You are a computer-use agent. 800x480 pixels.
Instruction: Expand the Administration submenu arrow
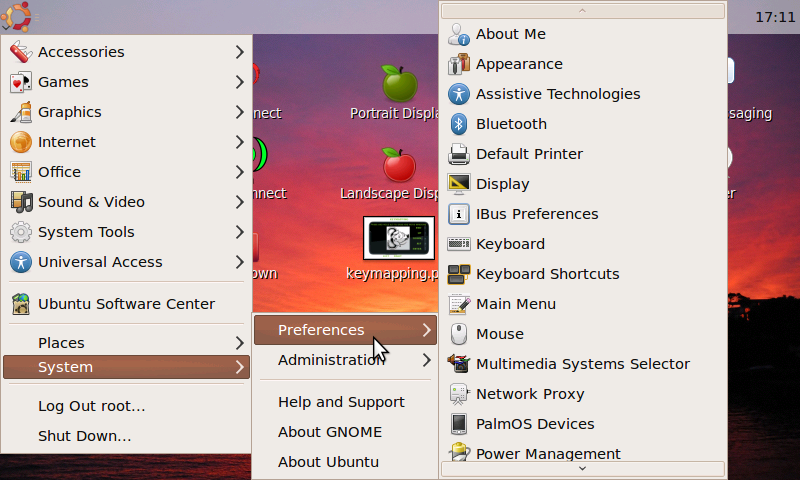pos(427,360)
